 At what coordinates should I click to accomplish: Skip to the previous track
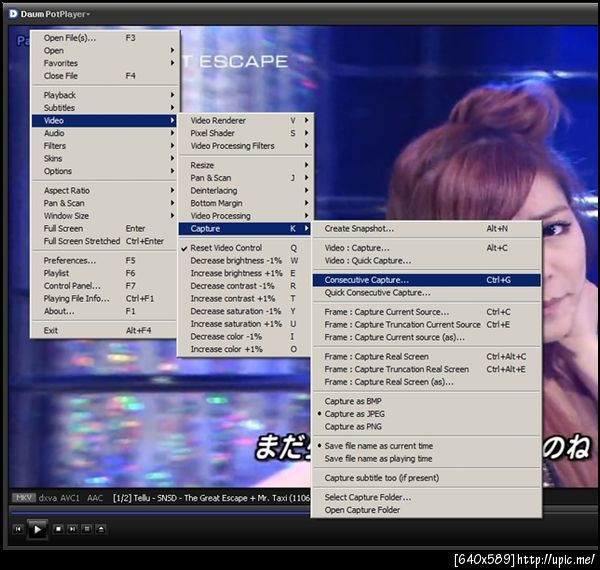coord(17,528)
